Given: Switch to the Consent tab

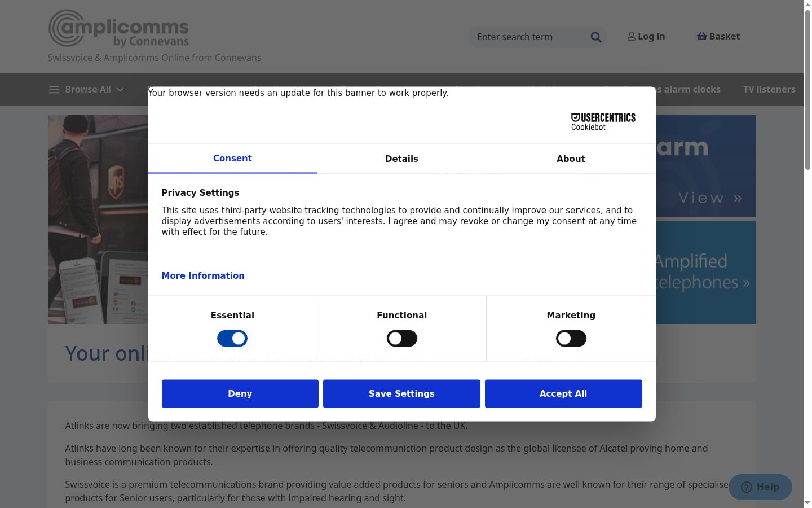Looking at the screenshot, I should [232, 159].
